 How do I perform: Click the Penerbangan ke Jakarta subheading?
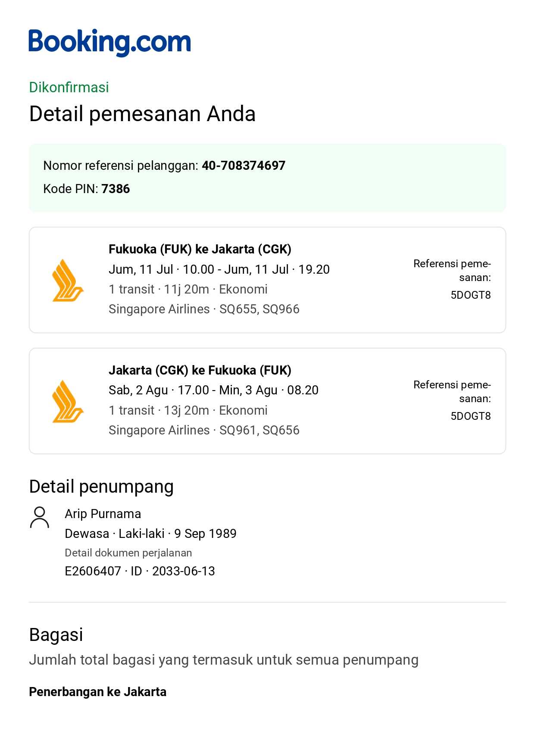(x=98, y=692)
